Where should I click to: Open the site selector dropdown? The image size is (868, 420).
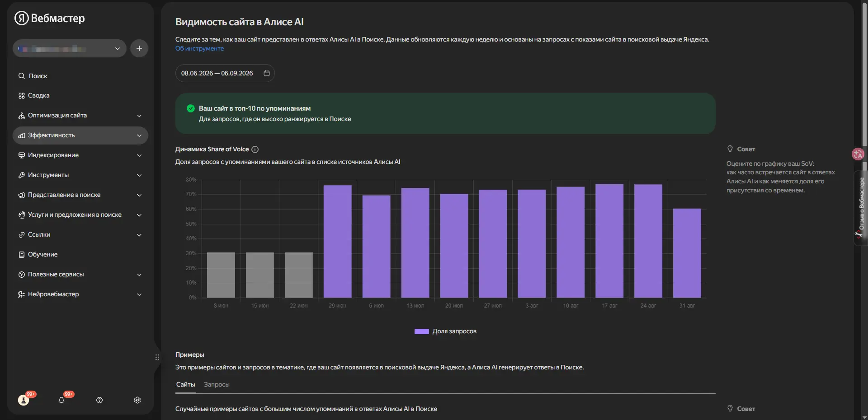coord(70,48)
